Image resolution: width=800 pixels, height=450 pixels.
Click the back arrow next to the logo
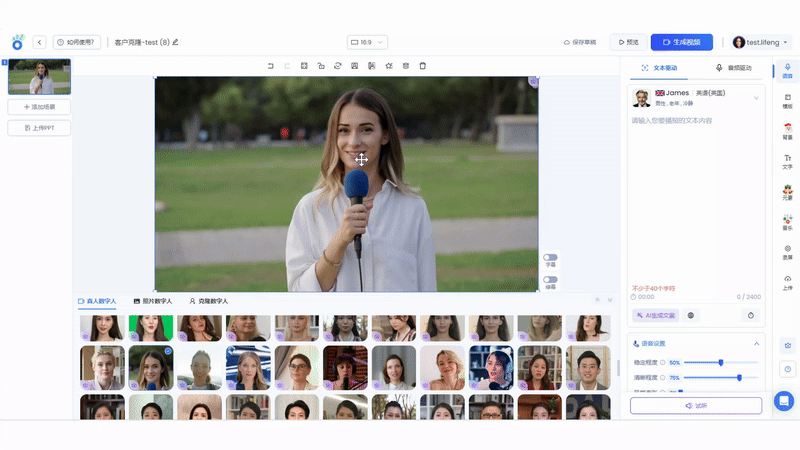click(x=40, y=42)
